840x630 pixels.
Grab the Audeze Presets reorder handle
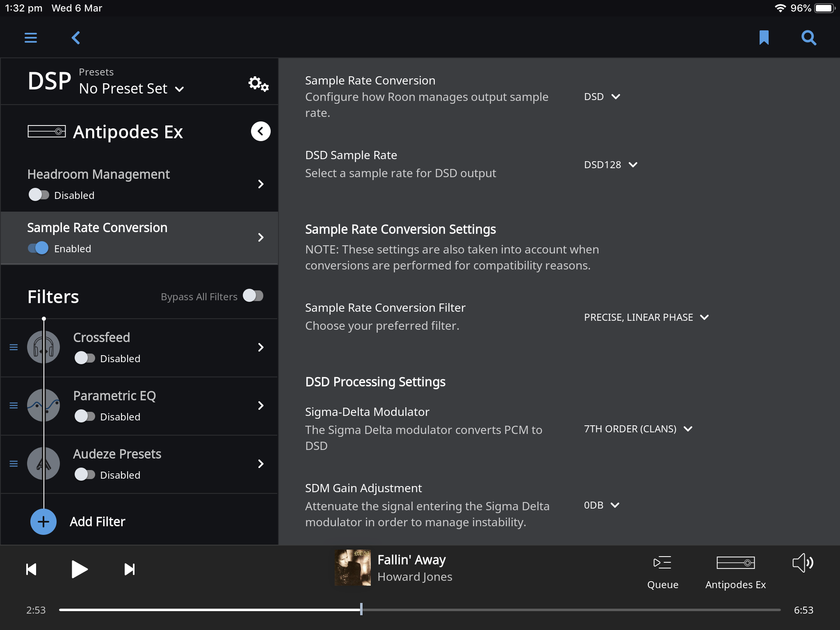point(14,464)
